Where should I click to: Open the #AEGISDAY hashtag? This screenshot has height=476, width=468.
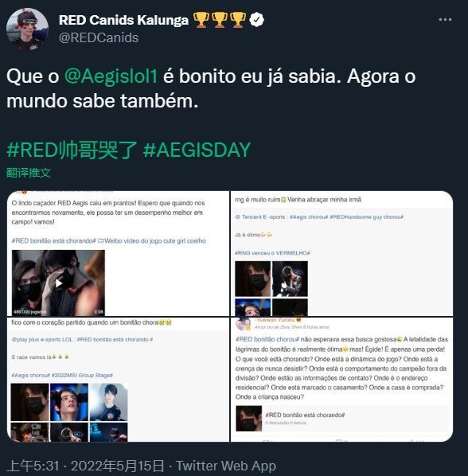point(197,150)
